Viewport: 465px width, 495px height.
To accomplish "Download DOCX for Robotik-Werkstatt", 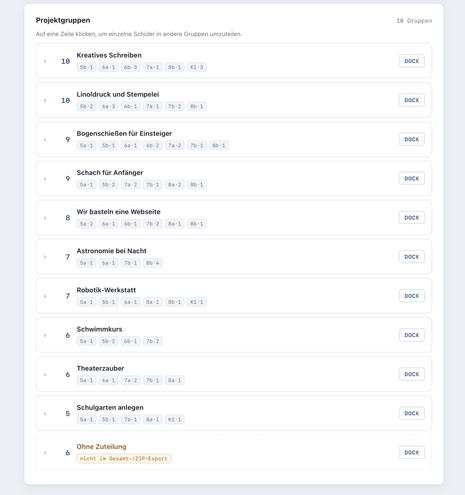I will [x=412, y=296].
